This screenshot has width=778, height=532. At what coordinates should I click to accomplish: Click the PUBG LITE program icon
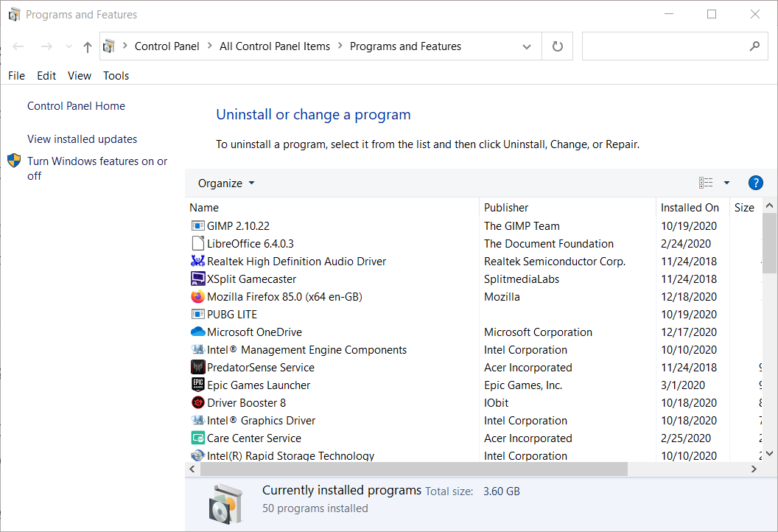pos(198,314)
